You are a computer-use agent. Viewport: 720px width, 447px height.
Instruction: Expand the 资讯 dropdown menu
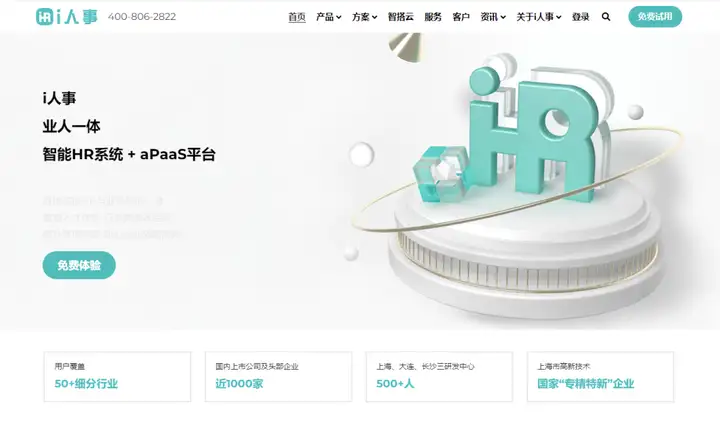[493, 17]
